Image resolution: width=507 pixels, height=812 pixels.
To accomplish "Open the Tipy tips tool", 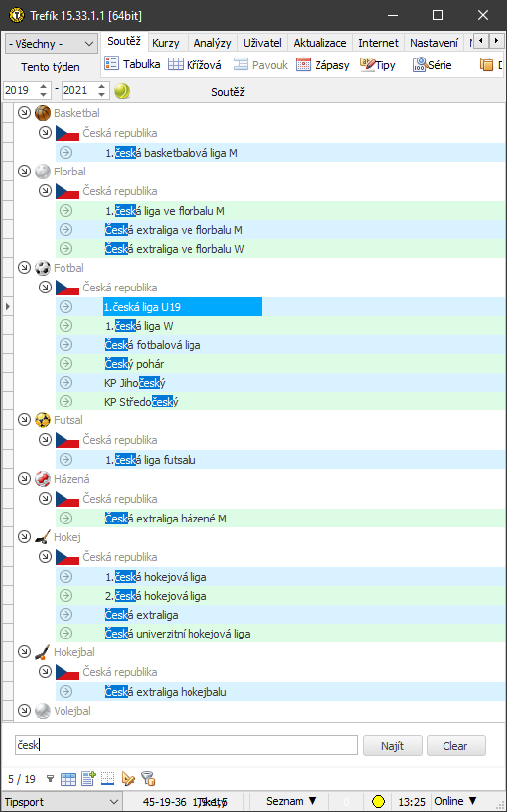I will 377,64.
